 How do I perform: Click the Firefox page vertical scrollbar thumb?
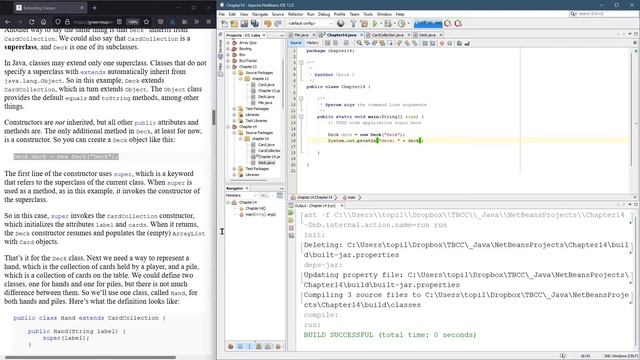click(x=213, y=117)
